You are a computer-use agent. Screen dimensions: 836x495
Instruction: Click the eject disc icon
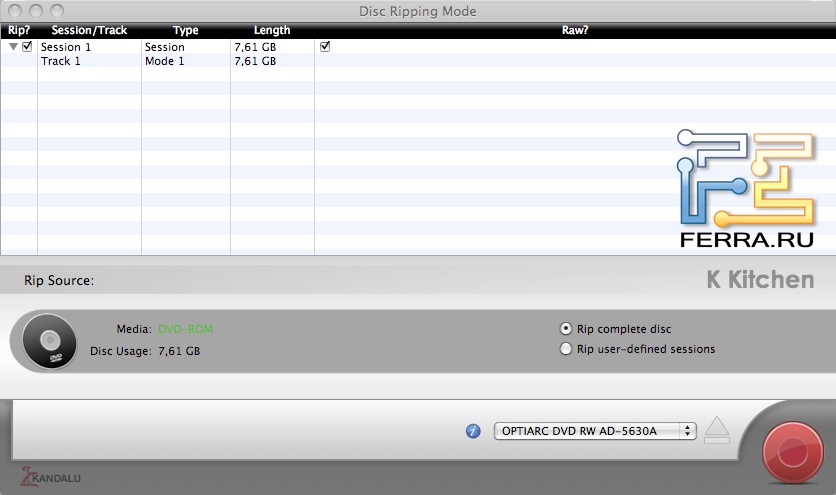coord(717,430)
